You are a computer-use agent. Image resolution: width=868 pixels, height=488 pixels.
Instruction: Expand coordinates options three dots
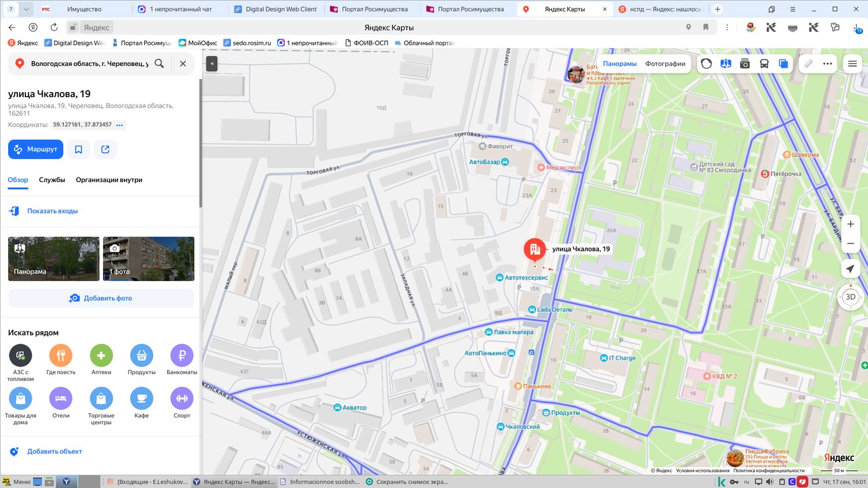(x=120, y=125)
